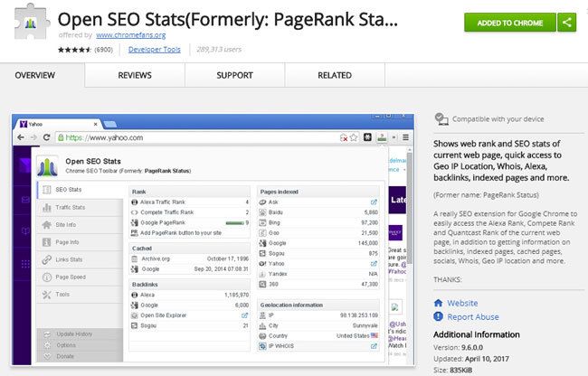
Task: Select Site Info in the sidebar
Action: [x=80, y=225]
